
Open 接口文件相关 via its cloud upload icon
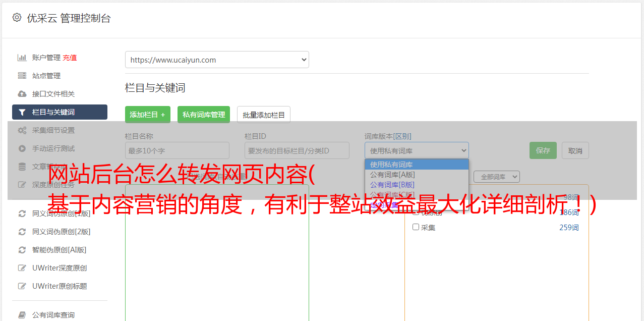22,94
